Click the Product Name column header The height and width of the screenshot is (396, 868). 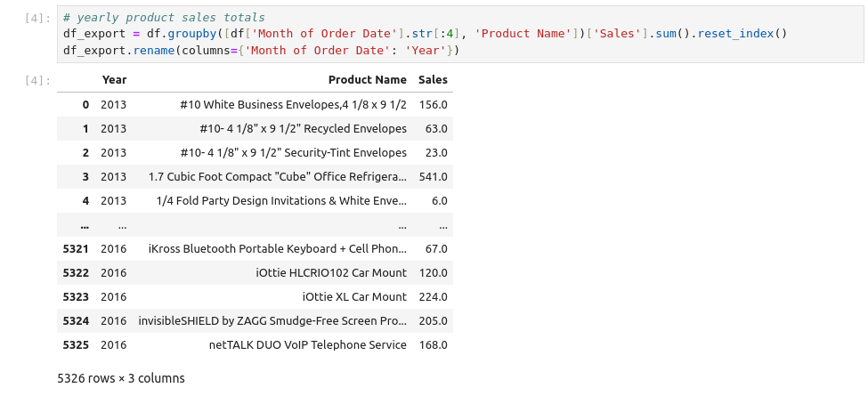(367, 80)
